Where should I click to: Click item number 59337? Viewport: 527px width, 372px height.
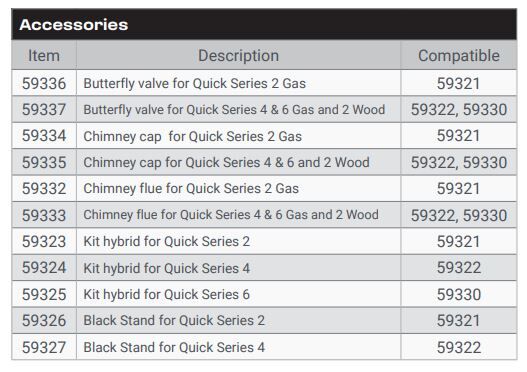(44, 110)
